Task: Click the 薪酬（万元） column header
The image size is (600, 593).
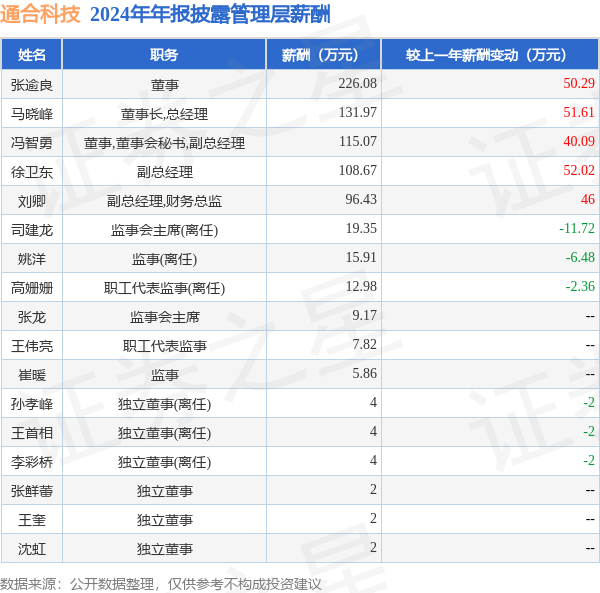Action: [x=323, y=55]
